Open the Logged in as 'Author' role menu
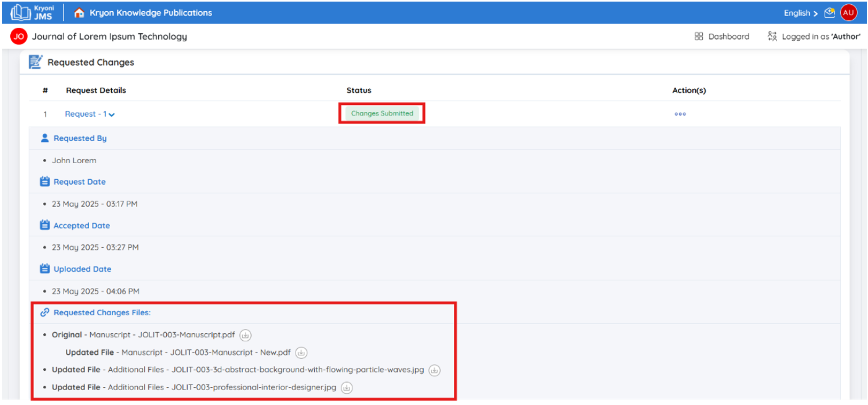 click(821, 36)
